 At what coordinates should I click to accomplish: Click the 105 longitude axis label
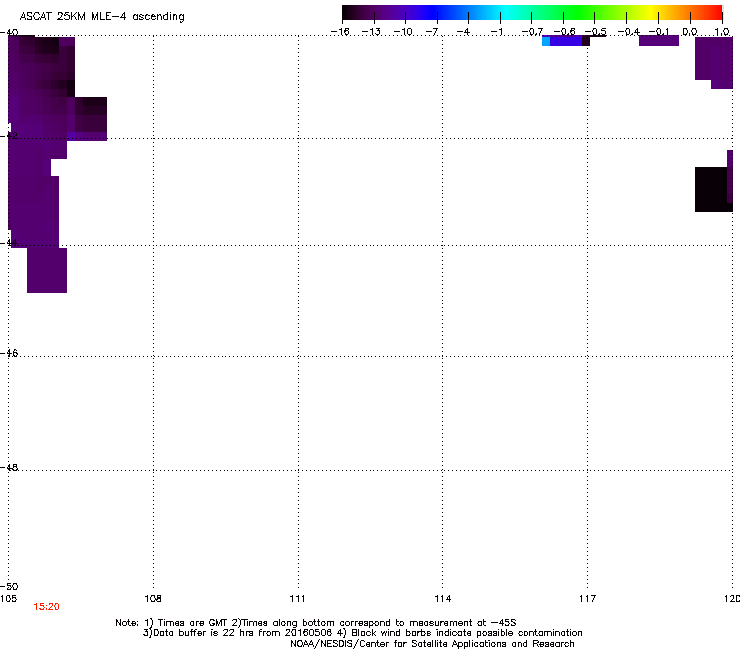coord(8,599)
